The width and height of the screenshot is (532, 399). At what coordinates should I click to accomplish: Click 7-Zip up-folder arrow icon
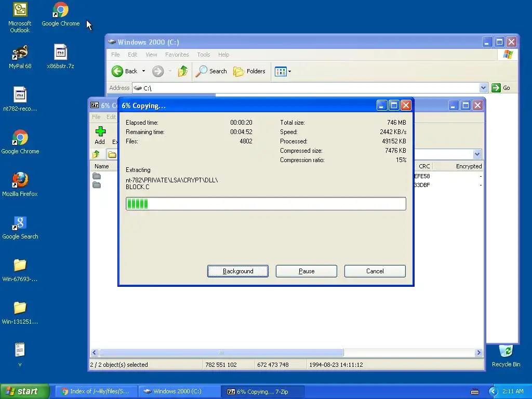(96, 154)
